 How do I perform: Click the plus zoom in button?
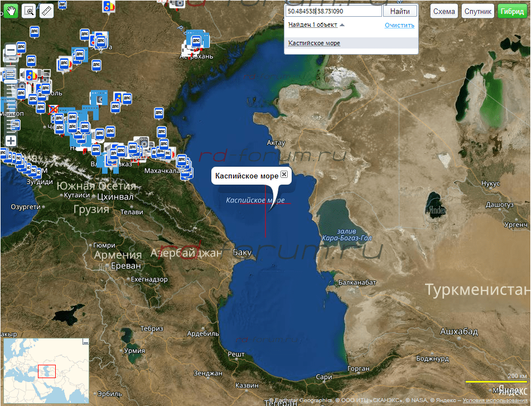pyautogui.click(x=11, y=141)
